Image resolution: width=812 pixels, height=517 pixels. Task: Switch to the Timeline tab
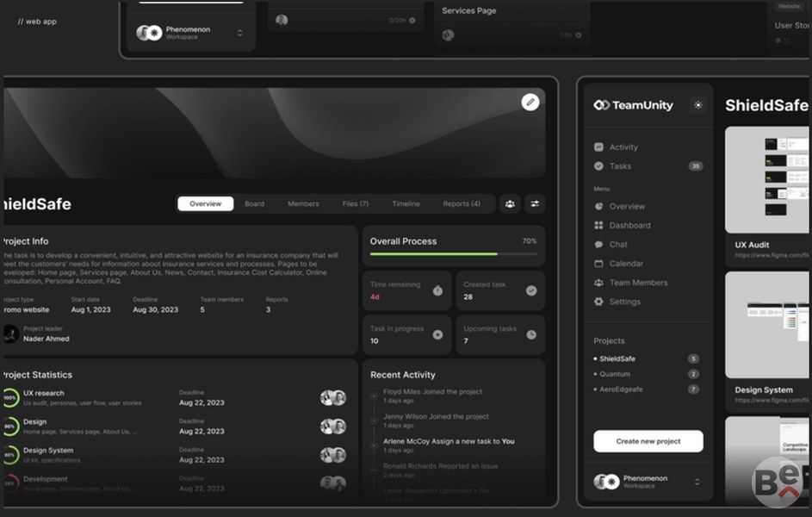pyautogui.click(x=406, y=204)
